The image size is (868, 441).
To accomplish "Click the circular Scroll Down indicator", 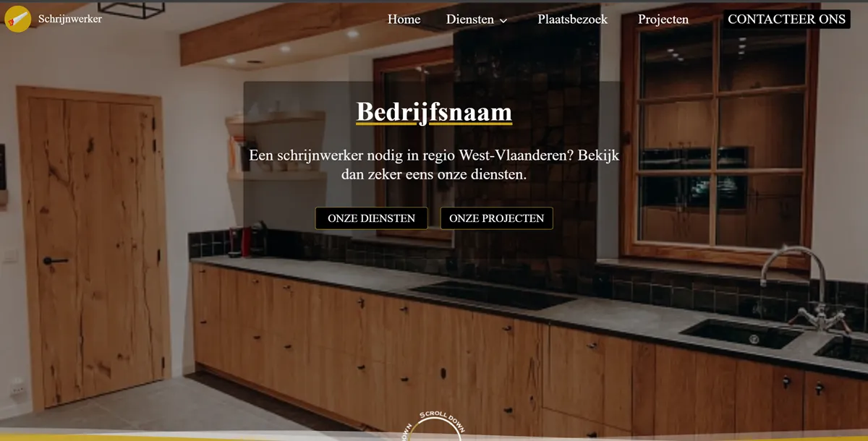I will pyautogui.click(x=435, y=429).
